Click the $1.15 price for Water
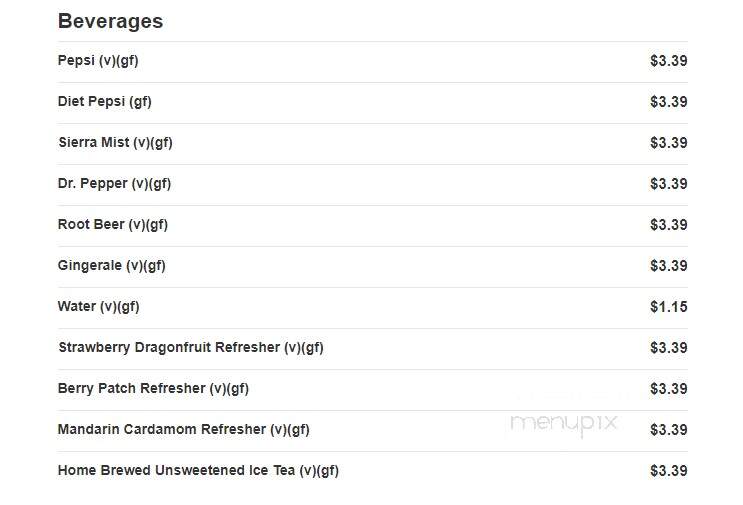The width and height of the screenshot is (743, 505). (x=669, y=307)
